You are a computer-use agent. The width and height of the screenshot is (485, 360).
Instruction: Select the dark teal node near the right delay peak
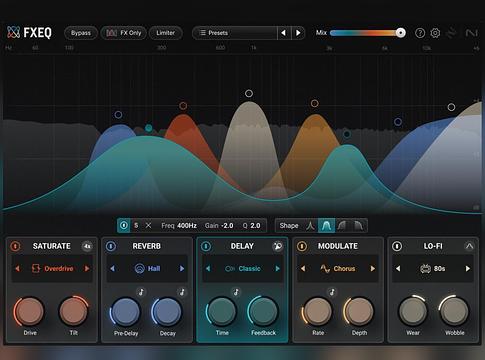pos(347,134)
